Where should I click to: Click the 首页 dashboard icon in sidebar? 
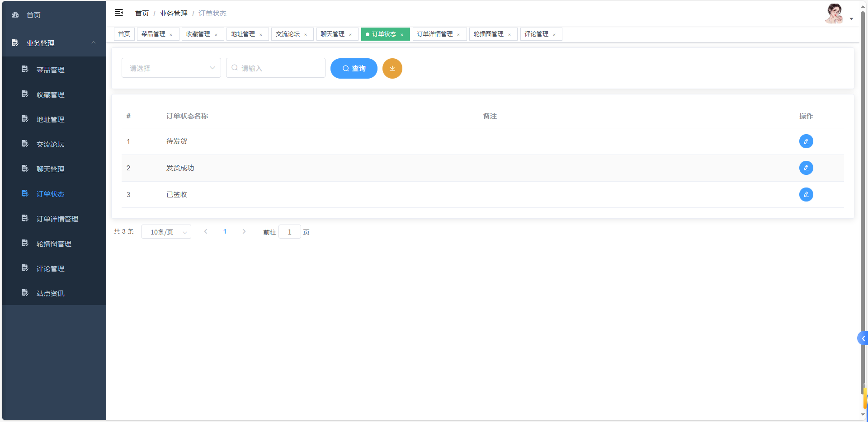click(15, 14)
